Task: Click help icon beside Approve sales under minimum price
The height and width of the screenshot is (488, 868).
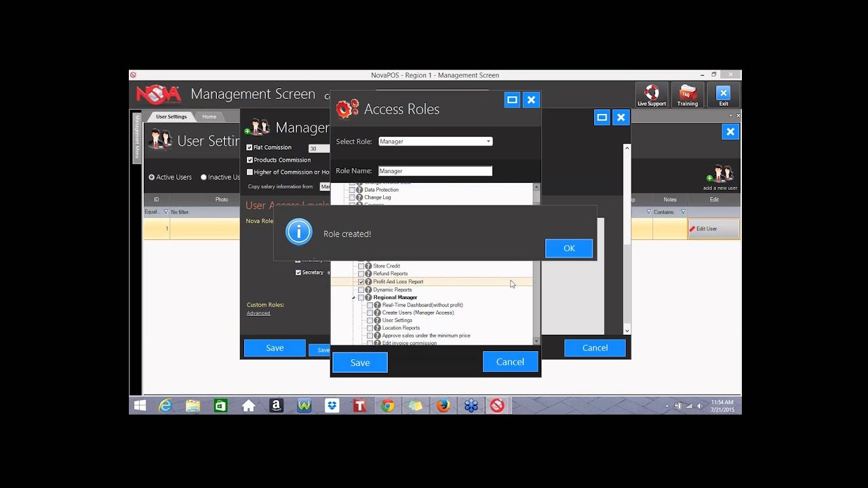Action: click(x=378, y=335)
